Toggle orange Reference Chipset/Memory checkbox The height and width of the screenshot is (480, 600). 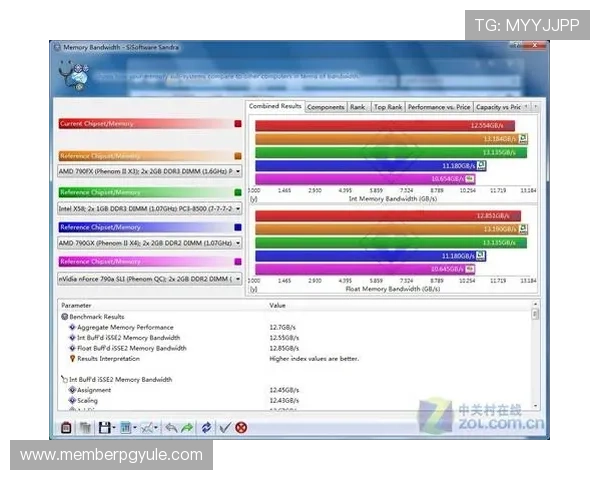(238, 156)
